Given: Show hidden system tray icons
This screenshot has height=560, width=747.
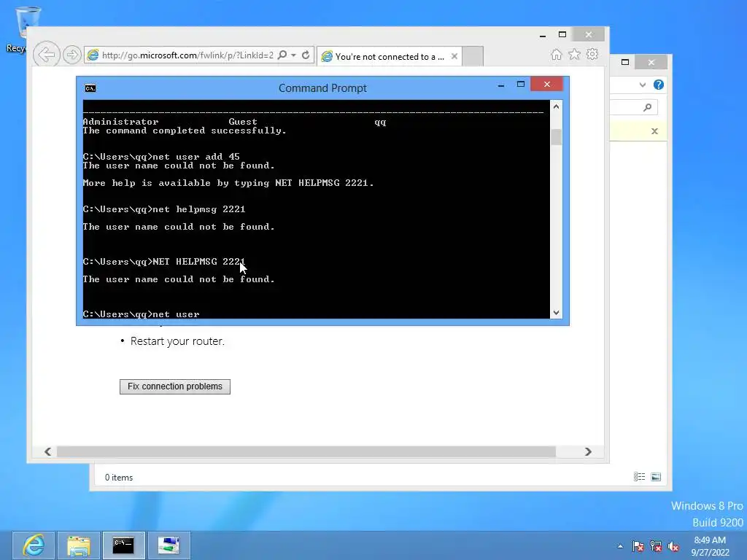Looking at the screenshot, I should point(620,546).
